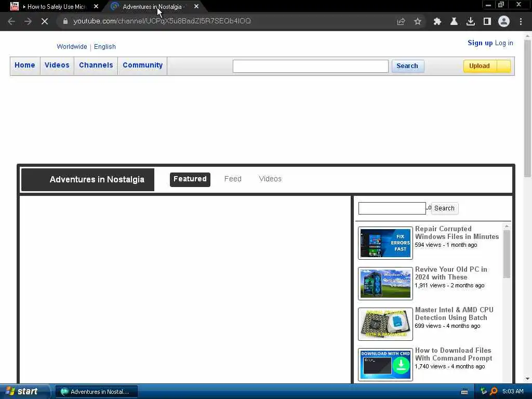Click the Sign up link
This screenshot has height=399, width=532.
pyautogui.click(x=480, y=43)
